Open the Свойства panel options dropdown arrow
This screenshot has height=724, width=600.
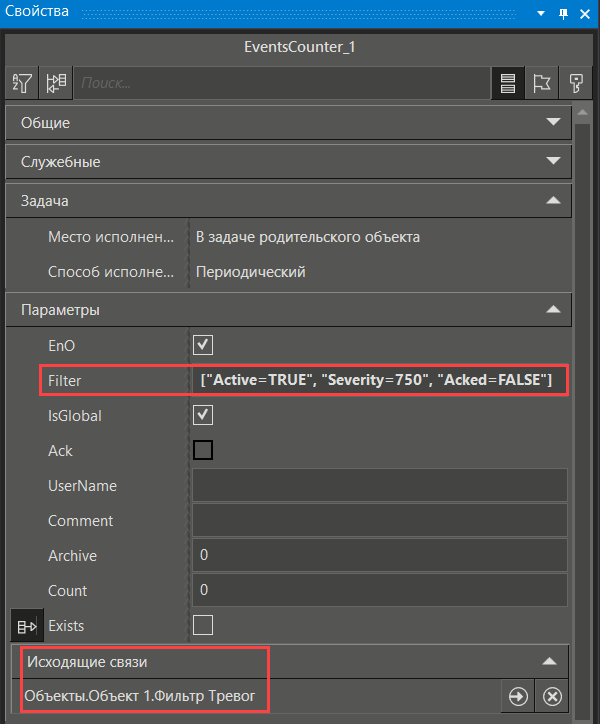click(541, 12)
